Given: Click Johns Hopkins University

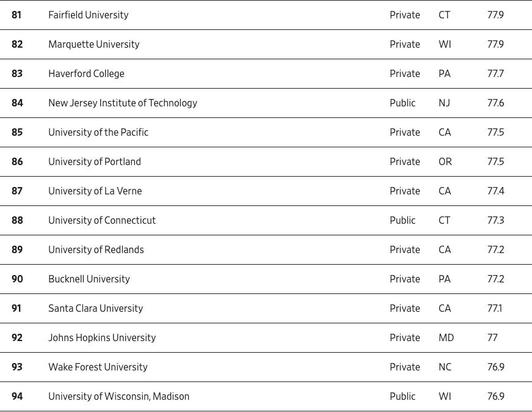Looking at the screenshot, I should pyautogui.click(x=102, y=337).
